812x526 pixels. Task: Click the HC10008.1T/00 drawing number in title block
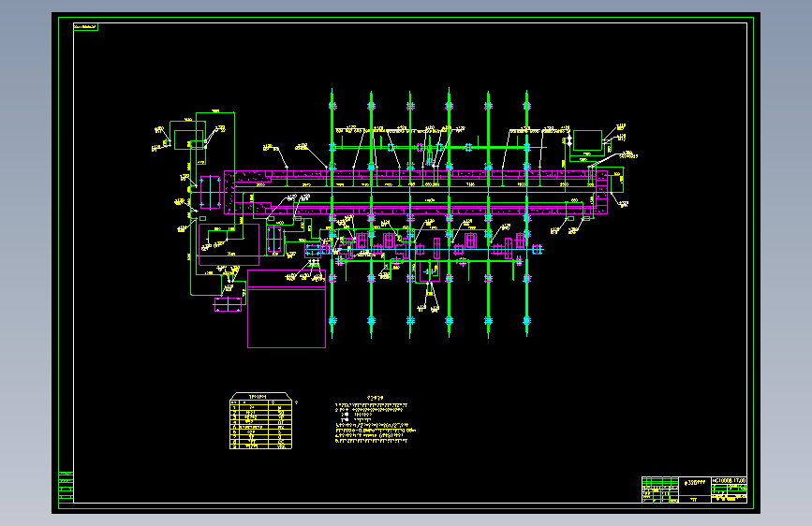point(729,481)
